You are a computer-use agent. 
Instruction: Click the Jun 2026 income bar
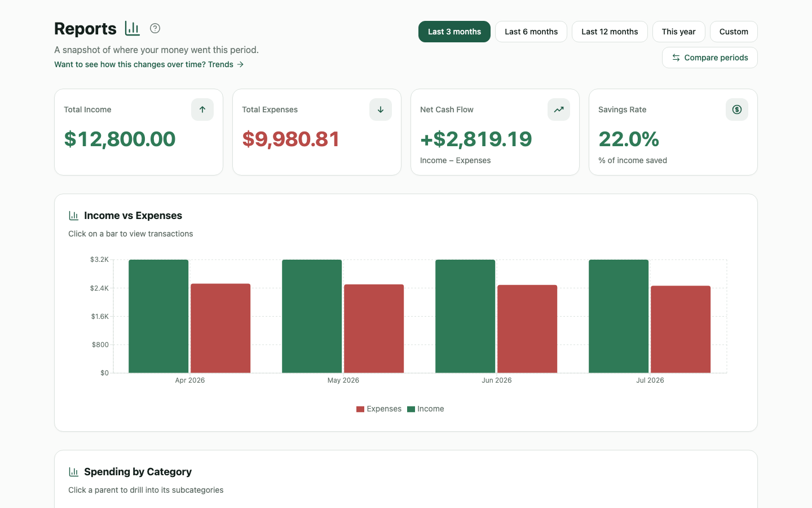[465, 316]
